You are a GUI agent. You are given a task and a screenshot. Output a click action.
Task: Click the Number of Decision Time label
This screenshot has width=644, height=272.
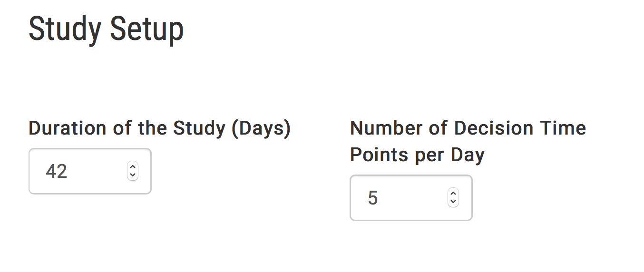point(468,128)
